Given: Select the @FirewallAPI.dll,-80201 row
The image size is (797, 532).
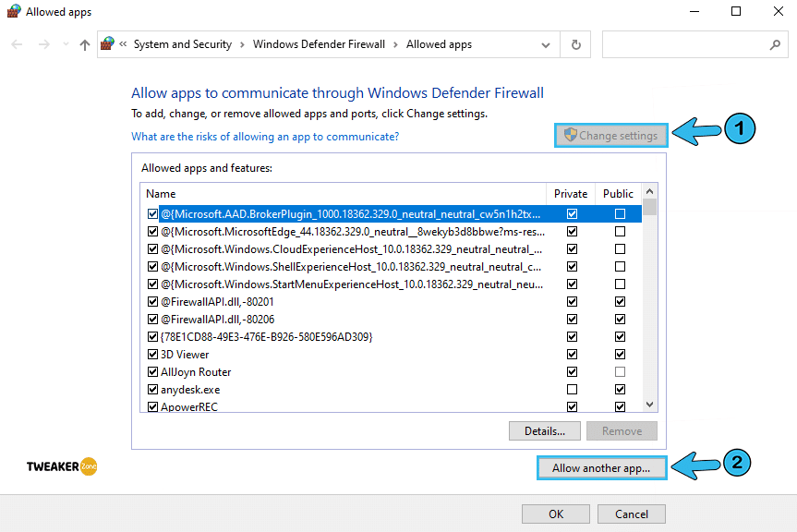Looking at the screenshot, I should pos(392,302).
